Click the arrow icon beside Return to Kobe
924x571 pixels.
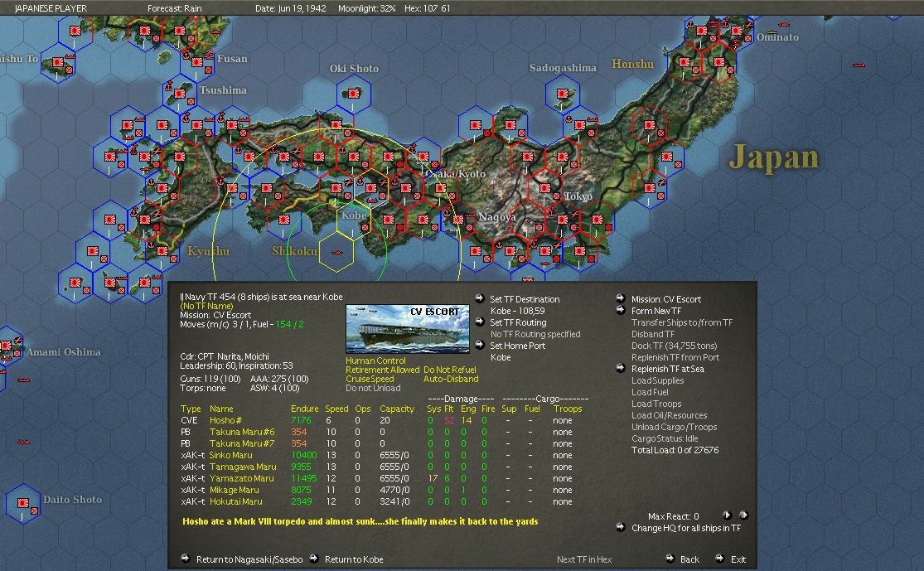click(x=314, y=559)
